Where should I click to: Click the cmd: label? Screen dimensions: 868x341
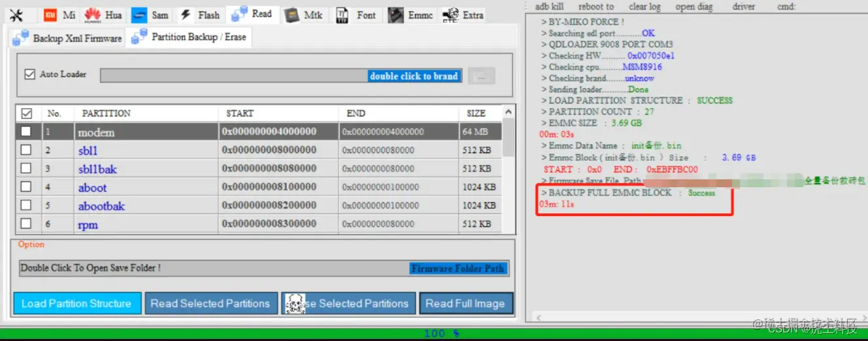coord(786,7)
